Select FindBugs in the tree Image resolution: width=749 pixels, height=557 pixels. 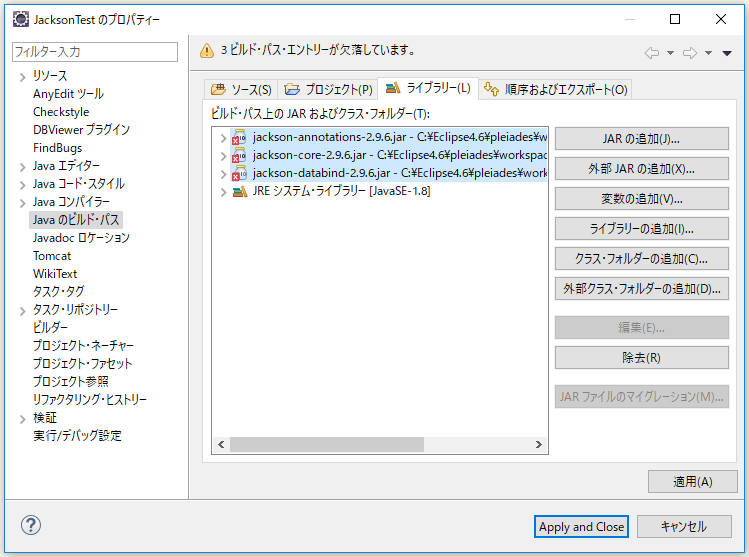[x=57, y=148]
